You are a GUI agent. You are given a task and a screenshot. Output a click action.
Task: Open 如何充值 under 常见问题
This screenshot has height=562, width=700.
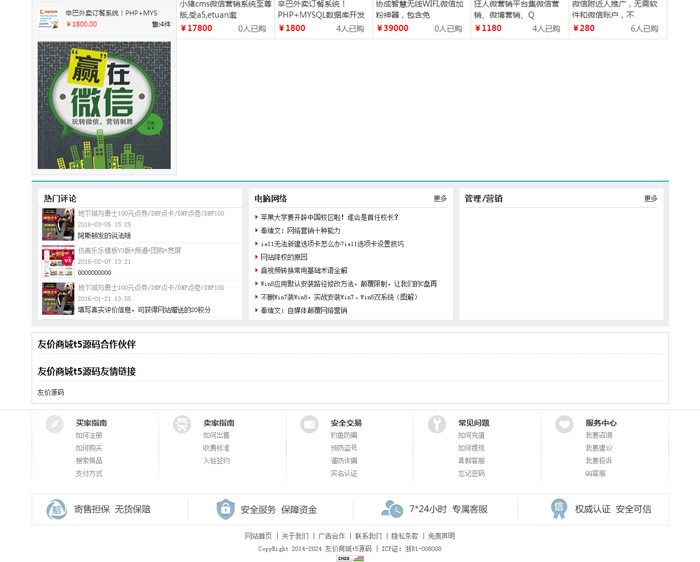pos(471,435)
